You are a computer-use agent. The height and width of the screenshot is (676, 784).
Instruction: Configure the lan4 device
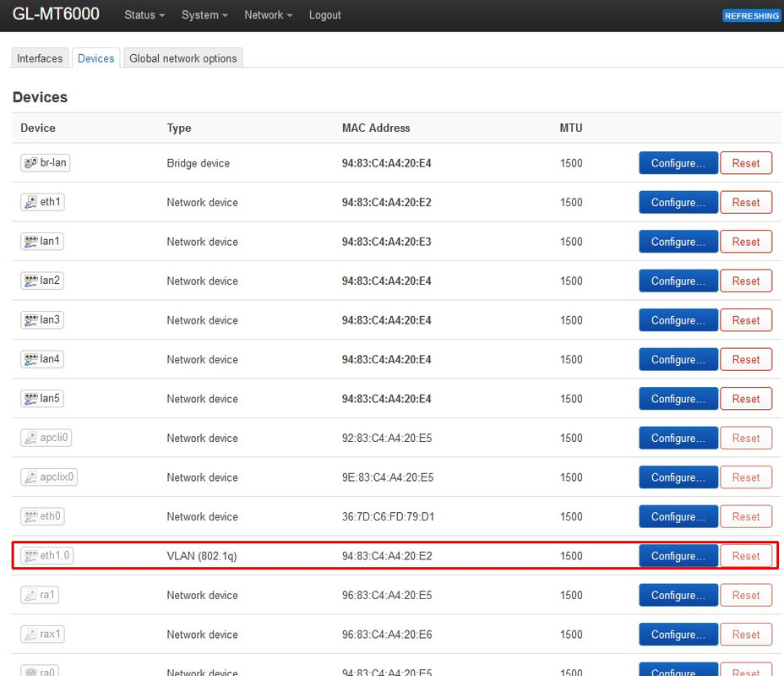pos(678,359)
